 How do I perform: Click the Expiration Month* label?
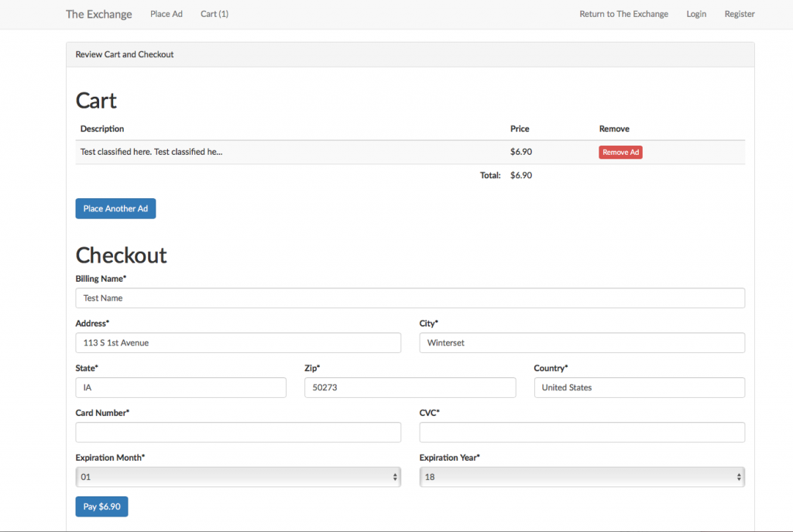(x=110, y=458)
